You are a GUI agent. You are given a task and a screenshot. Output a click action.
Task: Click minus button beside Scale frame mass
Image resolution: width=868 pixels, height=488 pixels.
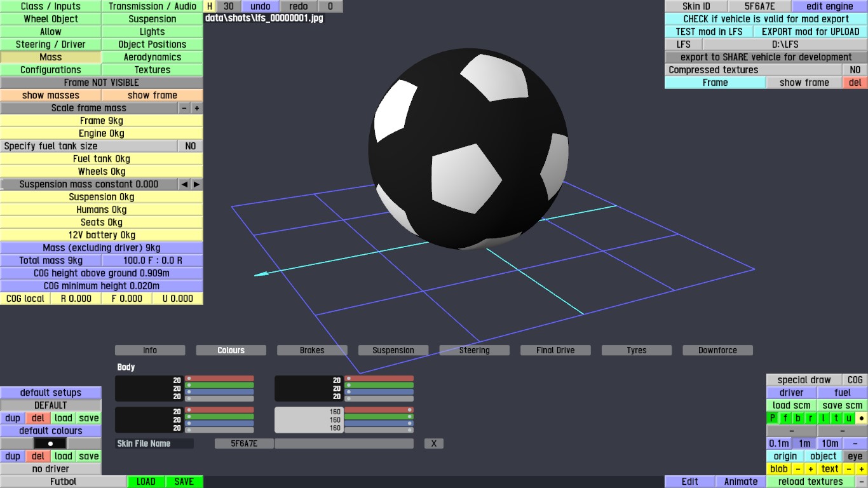pos(184,108)
